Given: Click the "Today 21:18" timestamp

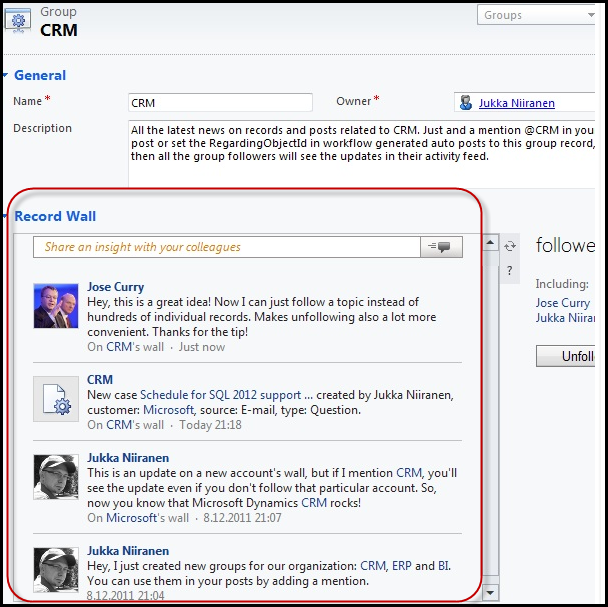Looking at the screenshot, I should [x=210, y=425].
